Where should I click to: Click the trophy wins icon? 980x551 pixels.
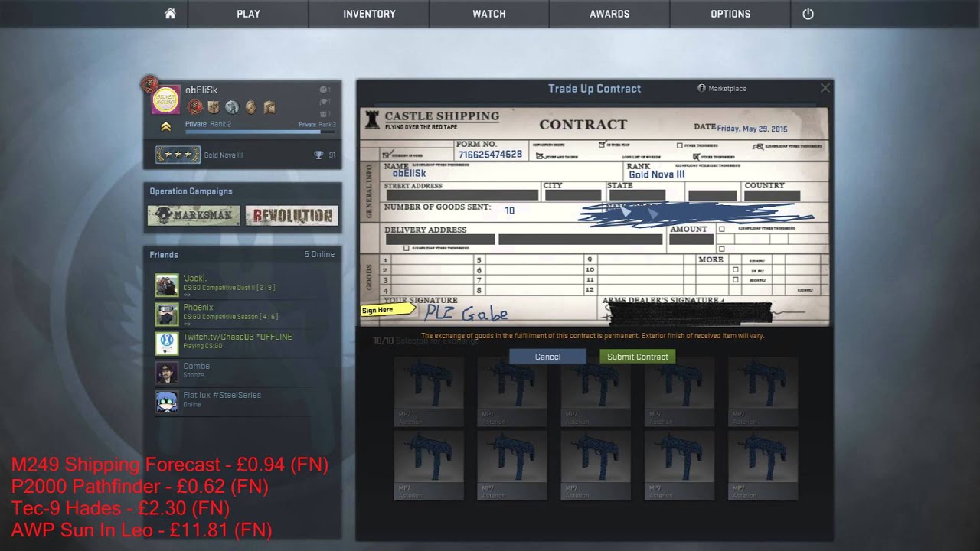click(x=318, y=155)
